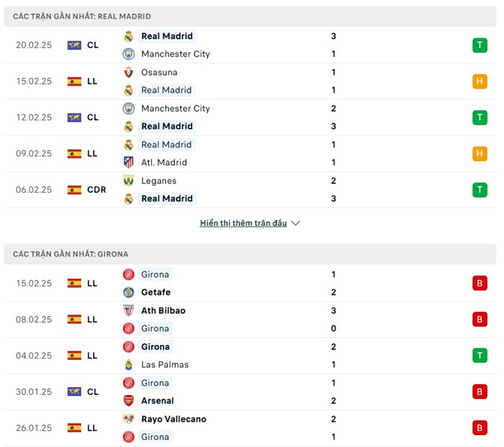Open "Hiển thị thêm trận đấu" link

(x=243, y=223)
